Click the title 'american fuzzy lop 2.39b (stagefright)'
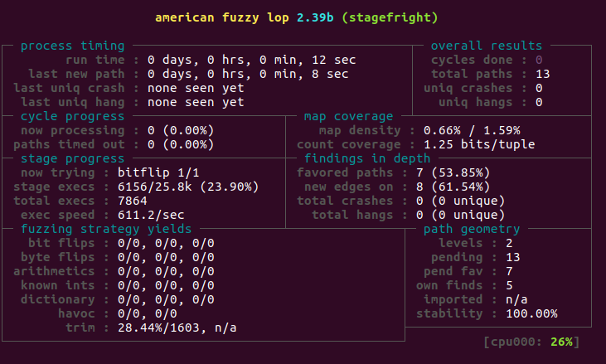 click(x=297, y=17)
